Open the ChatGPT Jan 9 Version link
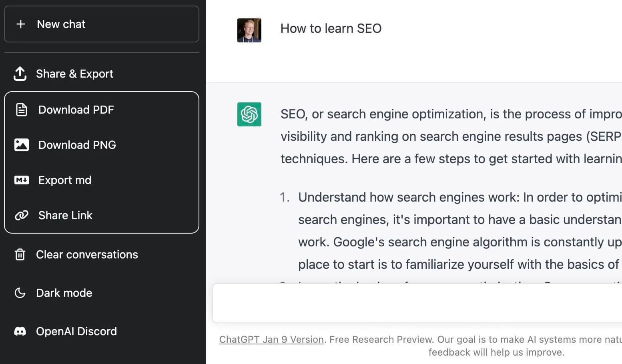Viewport: 622px width, 364px height. [271, 339]
